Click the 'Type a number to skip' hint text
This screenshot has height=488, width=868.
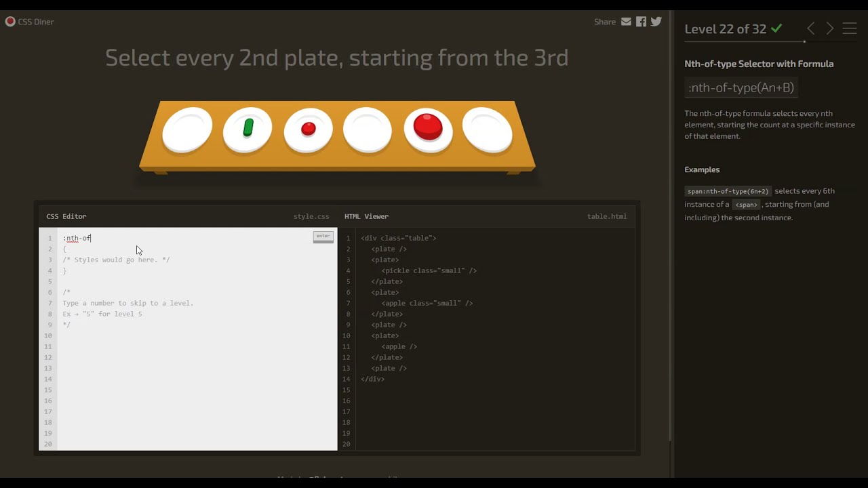click(x=128, y=303)
